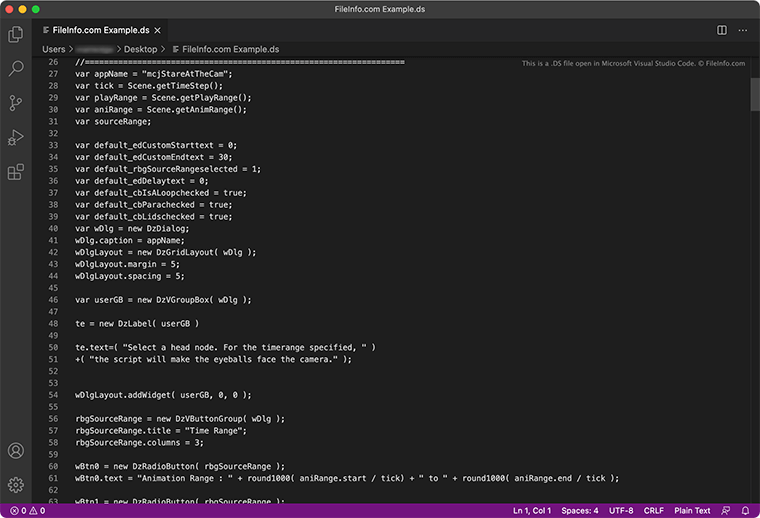Open the notifications bell in status bar
This screenshot has width=760, height=518.
click(x=746, y=511)
